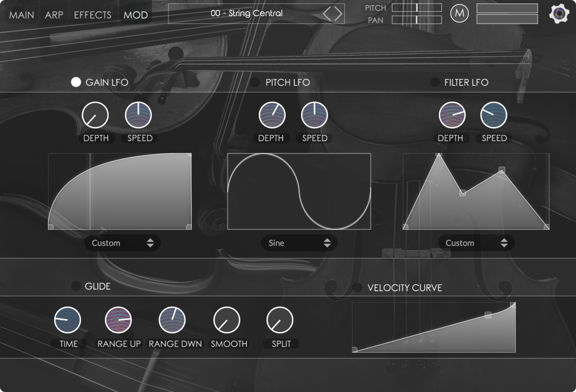This screenshot has width=576, height=392.
Task: Click inside the Velocity Curve editor
Action: (x=433, y=327)
